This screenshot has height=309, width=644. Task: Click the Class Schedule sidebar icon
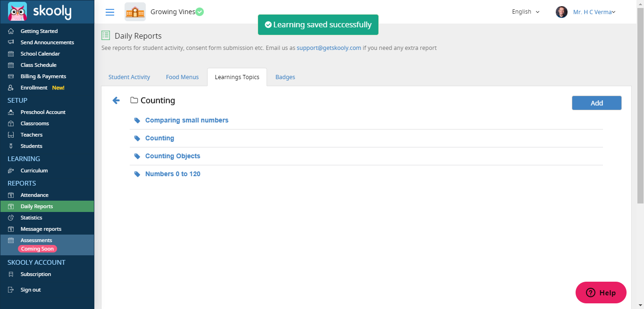11,65
